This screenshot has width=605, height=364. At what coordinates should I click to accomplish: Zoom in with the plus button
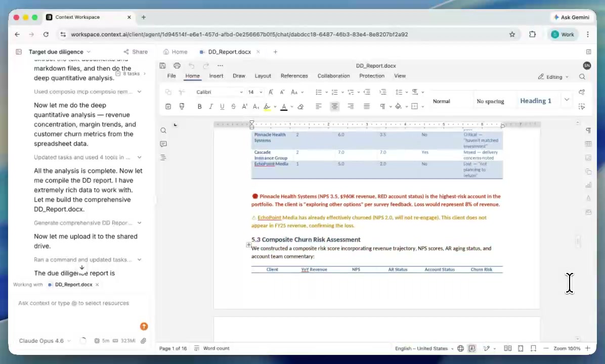point(588,348)
